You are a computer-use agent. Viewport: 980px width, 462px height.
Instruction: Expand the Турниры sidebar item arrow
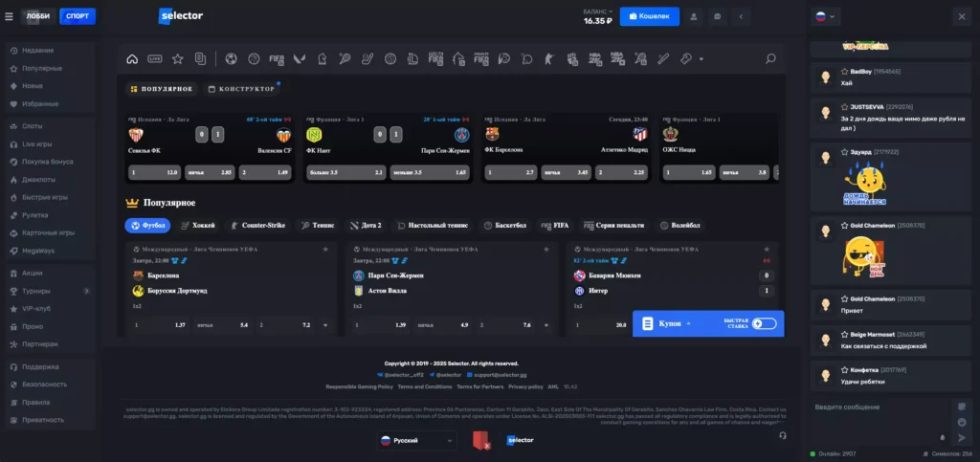(86, 291)
